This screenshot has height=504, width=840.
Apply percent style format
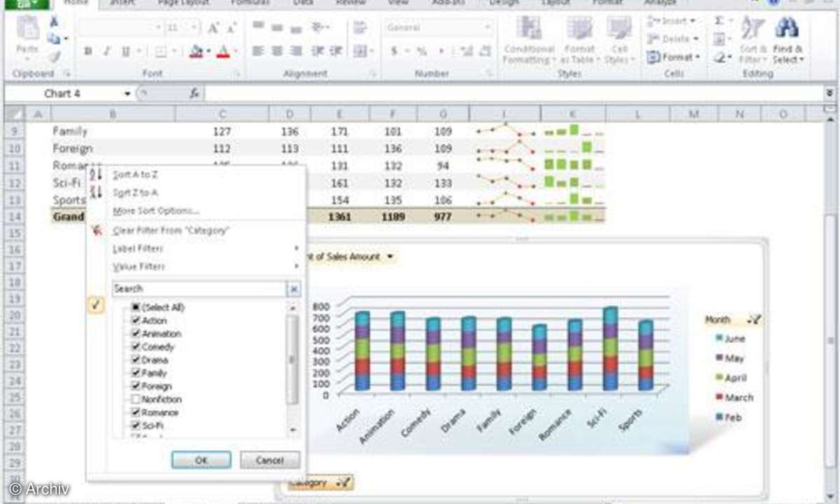(x=422, y=51)
